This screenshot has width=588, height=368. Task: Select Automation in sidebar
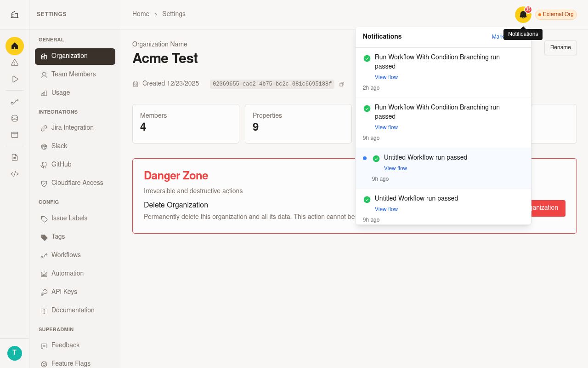click(75, 273)
